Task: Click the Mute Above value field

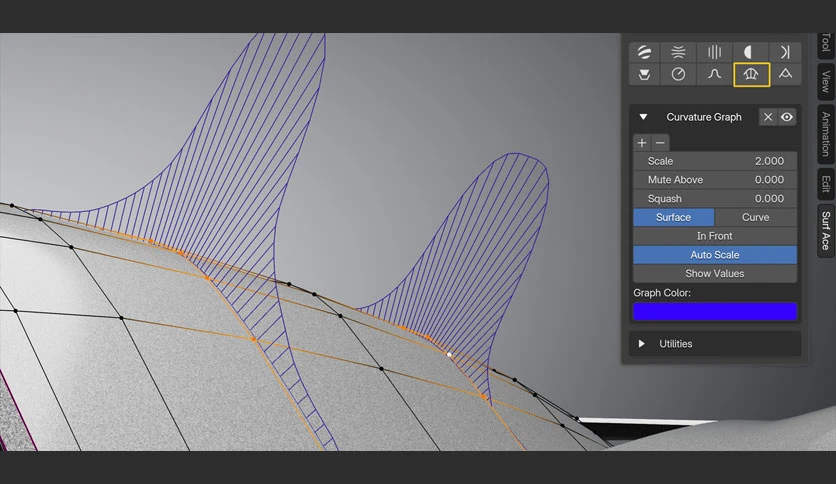Action: click(715, 180)
